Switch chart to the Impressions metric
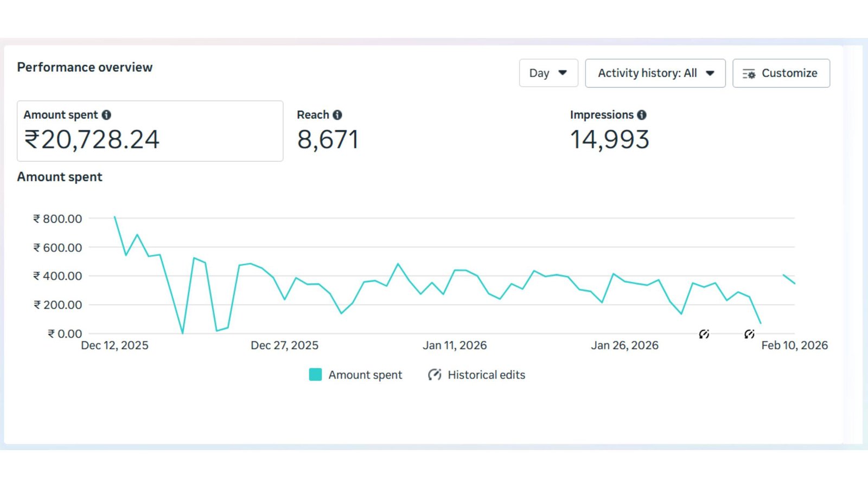The image size is (868, 488). 609,131
